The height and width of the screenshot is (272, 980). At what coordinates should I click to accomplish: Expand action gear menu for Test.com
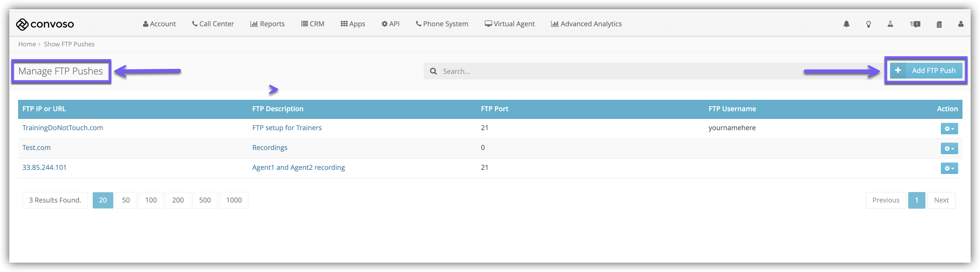pos(949,148)
